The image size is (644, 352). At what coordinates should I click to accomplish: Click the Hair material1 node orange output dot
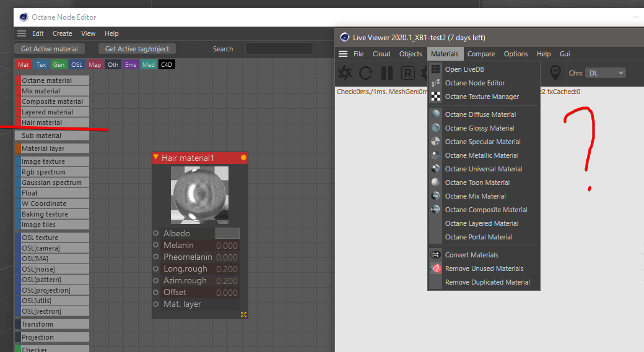point(243,158)
